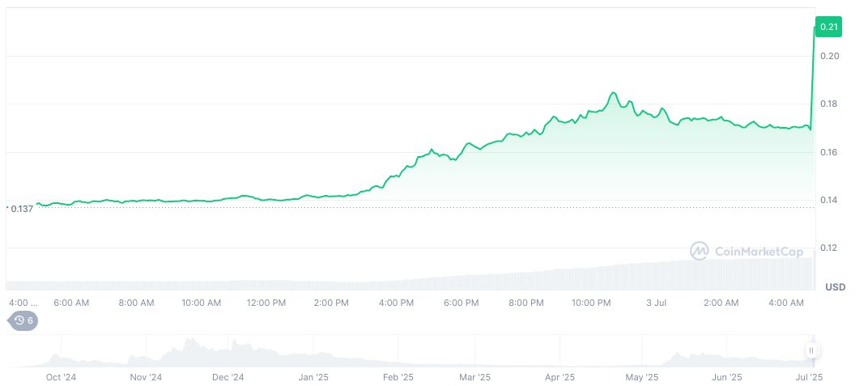Jump to Oct '24 in the range navigator

61,377
